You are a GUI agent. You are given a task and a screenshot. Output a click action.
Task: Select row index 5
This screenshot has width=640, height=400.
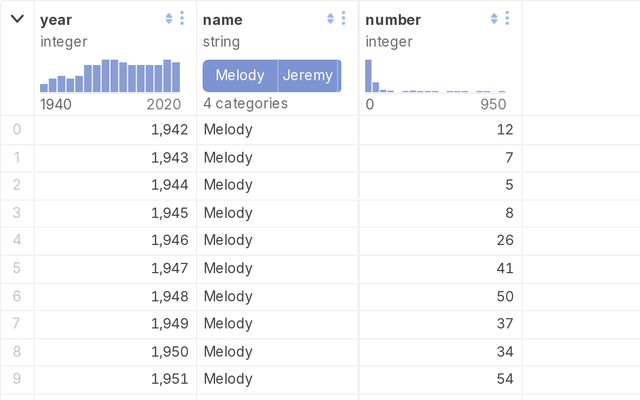16,268
